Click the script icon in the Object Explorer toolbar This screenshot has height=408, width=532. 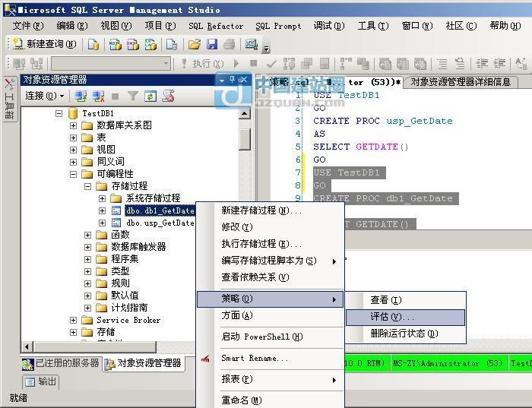coord(168,96)
